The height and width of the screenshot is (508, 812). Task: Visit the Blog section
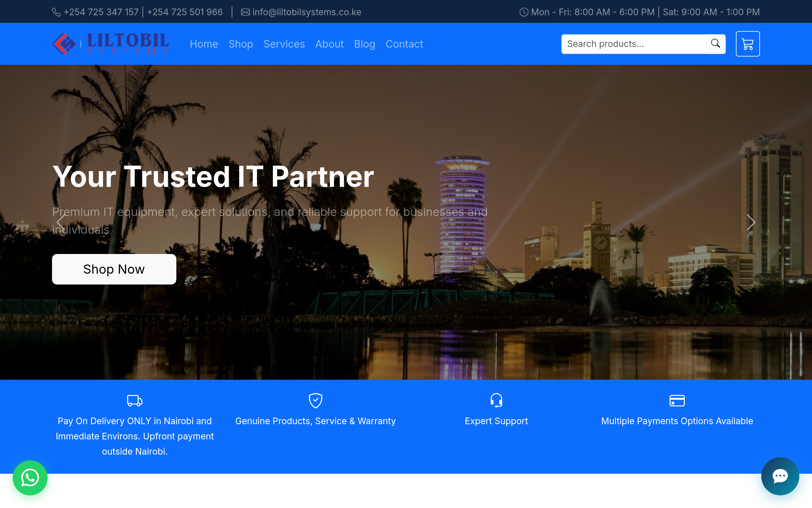point(364,44)
